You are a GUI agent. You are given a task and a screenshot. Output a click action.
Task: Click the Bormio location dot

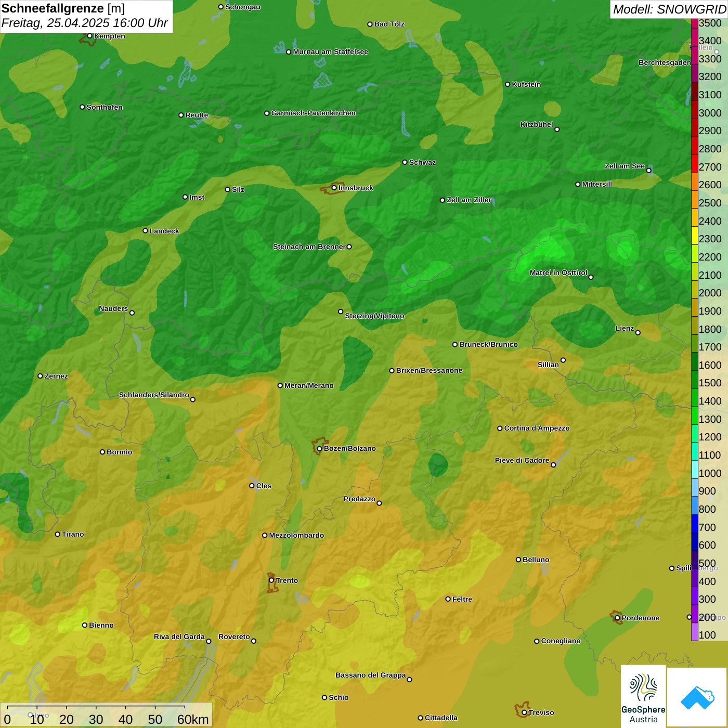[x=102, y=452]
